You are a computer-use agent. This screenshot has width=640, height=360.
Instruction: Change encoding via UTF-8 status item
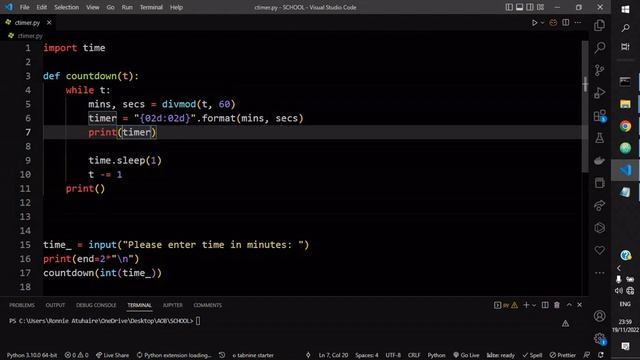(x=393, y=355)
